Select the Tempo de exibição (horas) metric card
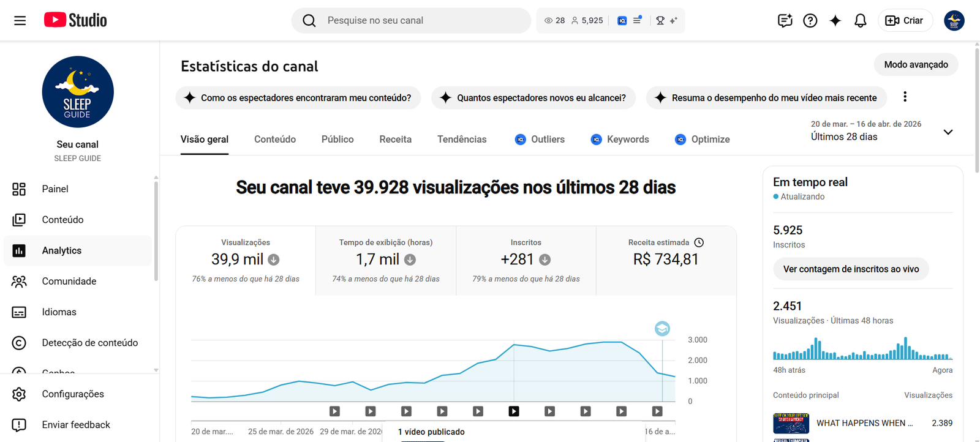980x442 pixels. point(386,261)
